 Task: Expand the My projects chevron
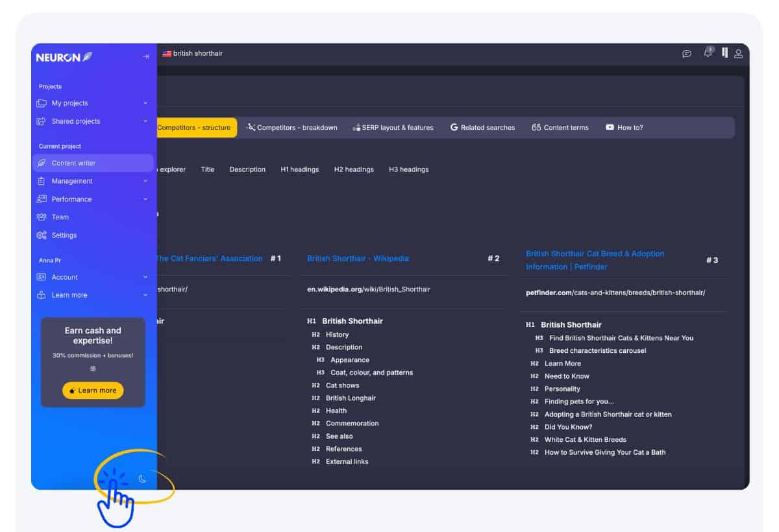(145, 103)
